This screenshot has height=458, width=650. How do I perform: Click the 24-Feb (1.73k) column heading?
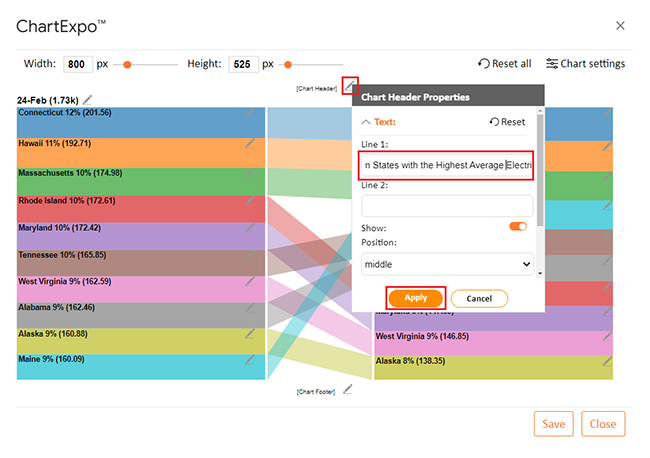tap(48, 100)
